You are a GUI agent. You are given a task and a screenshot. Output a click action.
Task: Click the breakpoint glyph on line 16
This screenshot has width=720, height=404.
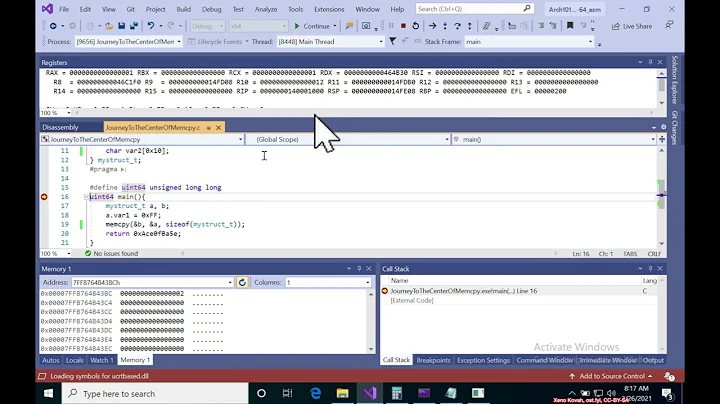click(44, 196)
